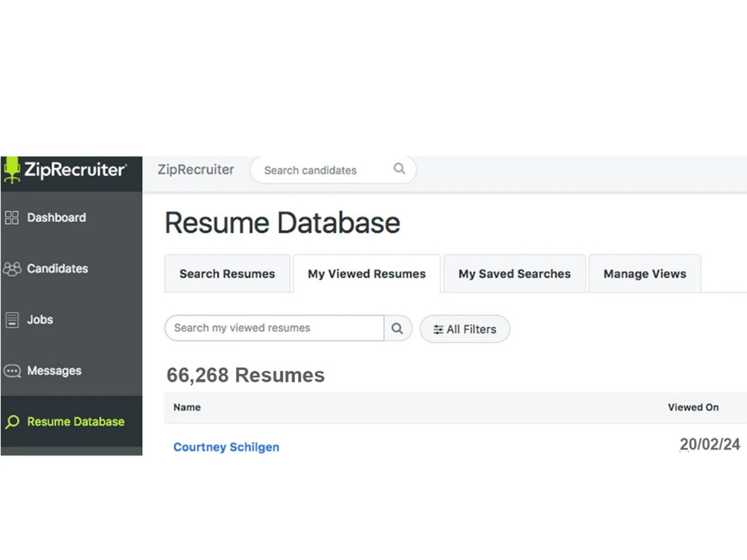Viewport: 747px width, 560px height.
Task: Open Courtney Schilgen's resume link
Action: (226, 447)
